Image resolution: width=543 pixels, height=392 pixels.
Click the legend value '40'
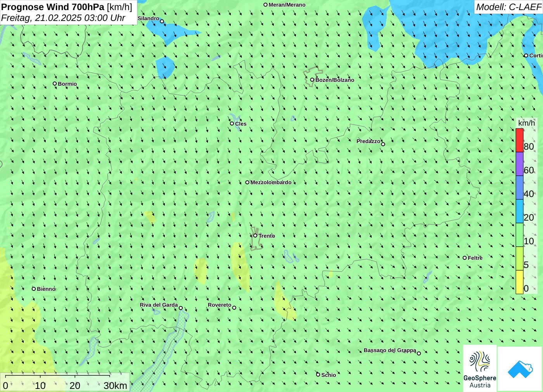pyautogui.click(x=529, y=194)
